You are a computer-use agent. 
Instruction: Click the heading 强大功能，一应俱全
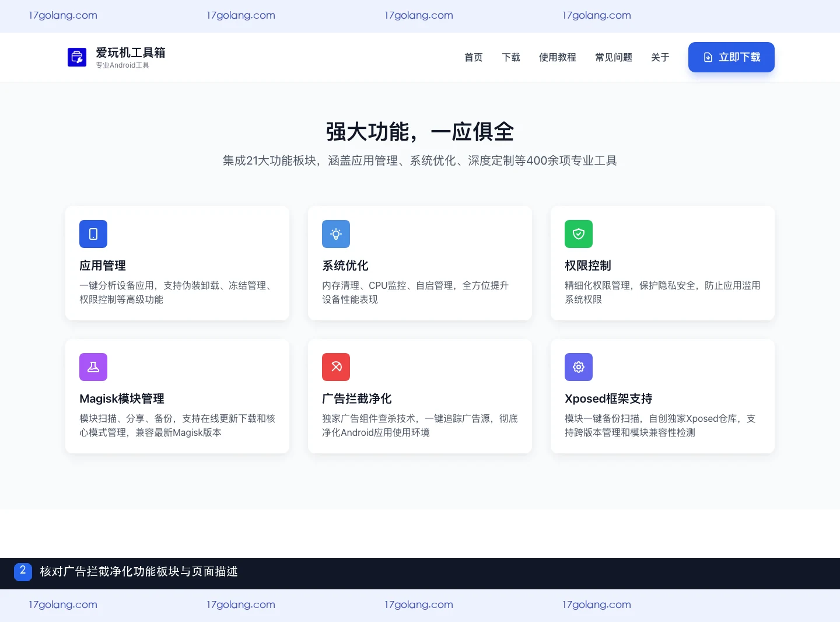(420, 132)
